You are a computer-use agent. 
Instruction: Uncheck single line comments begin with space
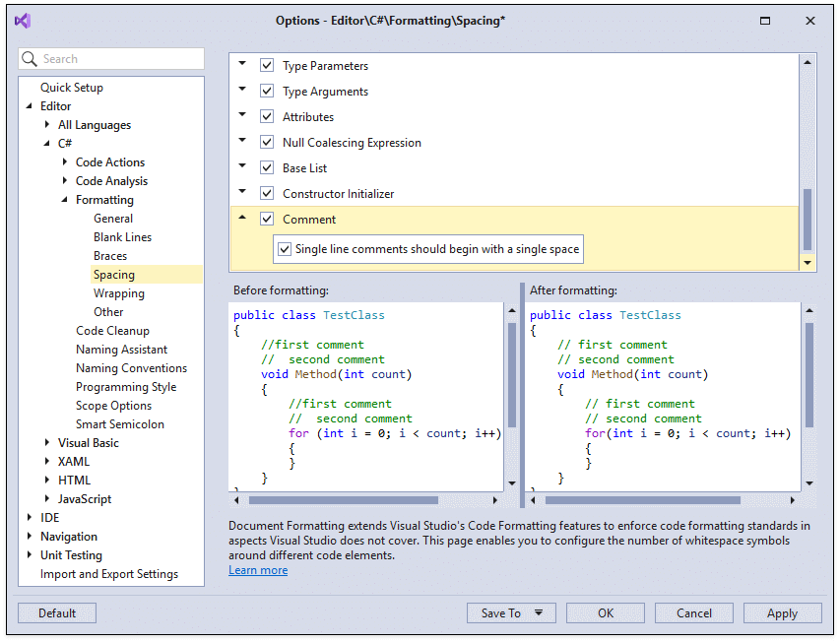click(285, 249)
